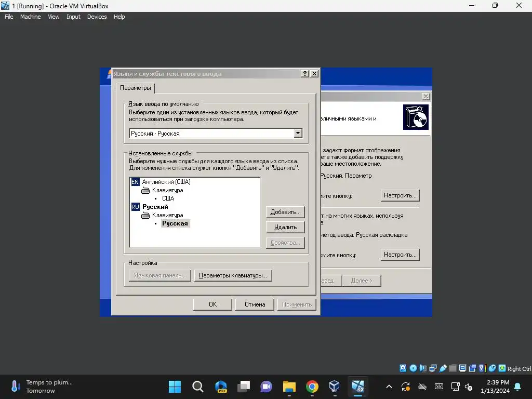Click the green keyboard capture arrow icon
The height and width of the screenshot is (399, 532).
[x=502, y=368]
